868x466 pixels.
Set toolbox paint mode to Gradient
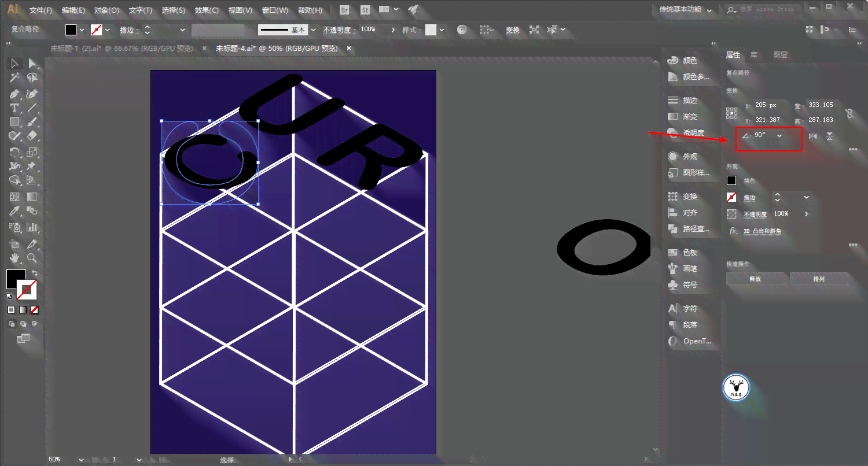click(x=23, y=310)
